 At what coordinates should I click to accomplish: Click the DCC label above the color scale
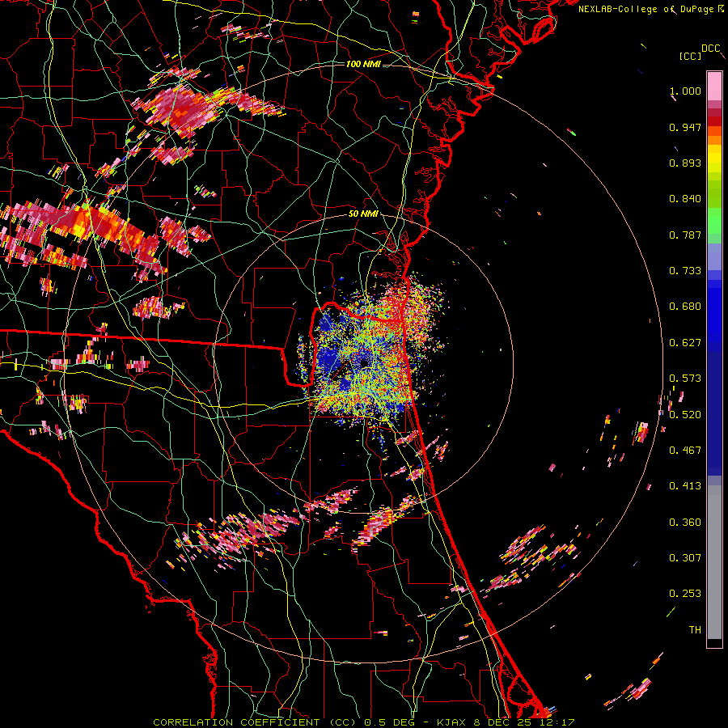tap(710, 49)
